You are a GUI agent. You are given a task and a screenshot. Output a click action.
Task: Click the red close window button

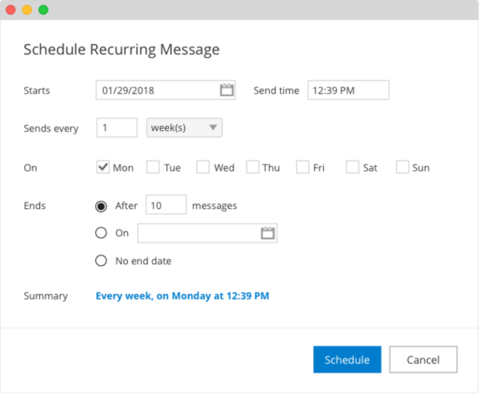[11, 10]
